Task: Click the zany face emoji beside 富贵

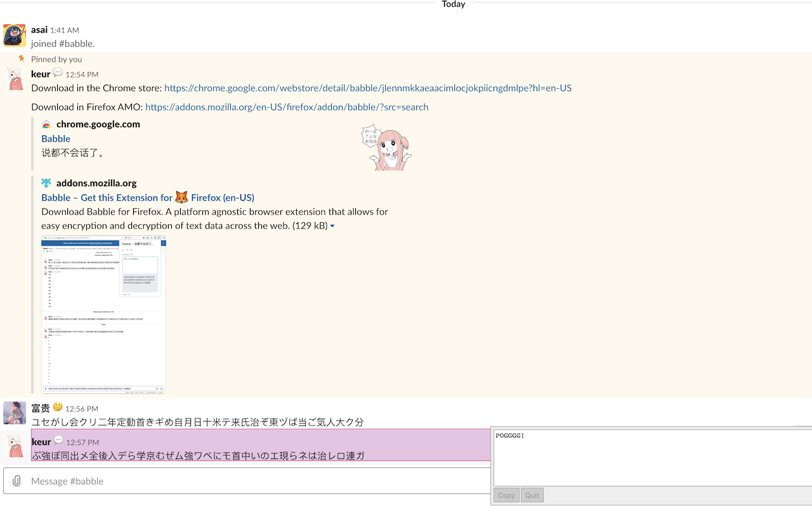Action: (58, 408)
